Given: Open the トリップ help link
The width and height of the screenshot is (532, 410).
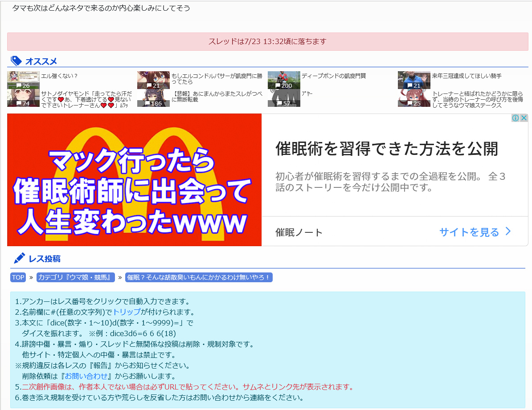Looking at the screenshot, I should coord(127,312).
